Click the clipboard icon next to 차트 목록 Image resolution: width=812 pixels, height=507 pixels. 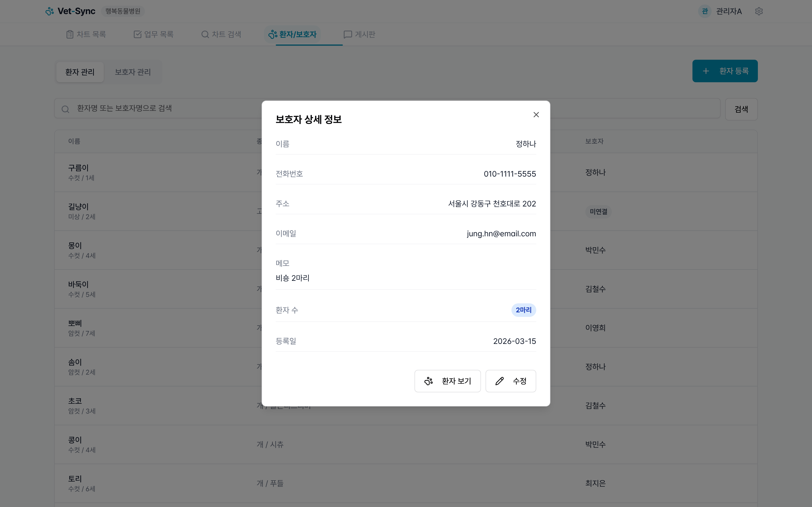click(x=69, y=34)
